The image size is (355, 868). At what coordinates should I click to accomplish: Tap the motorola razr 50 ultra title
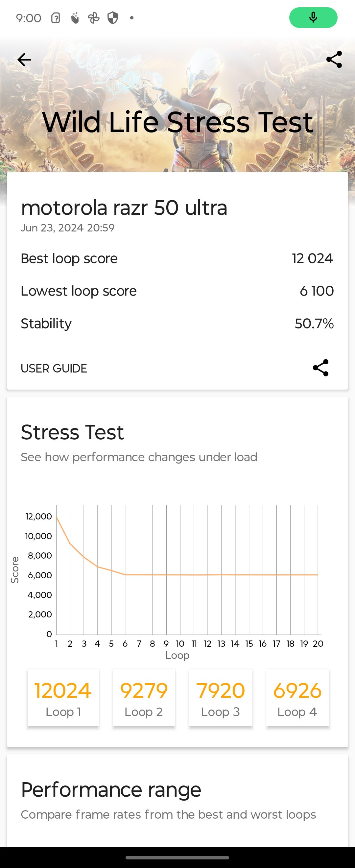pos(124,207)
